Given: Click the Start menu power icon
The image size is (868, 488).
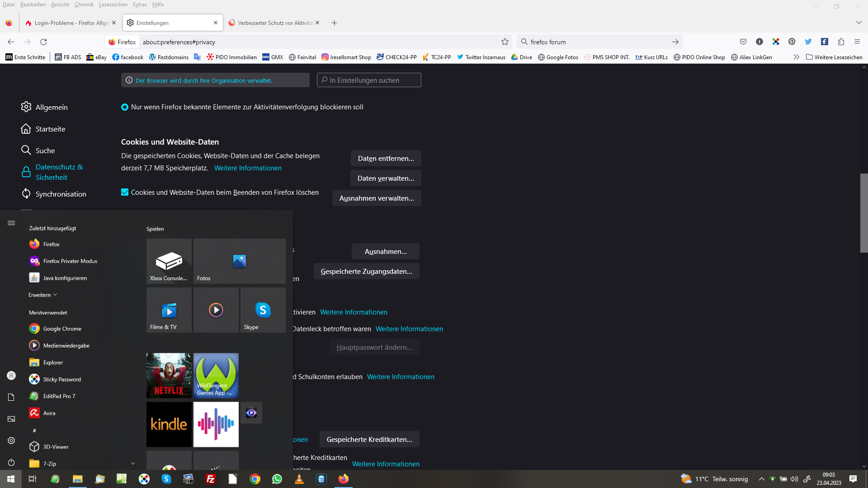Looking at the screenshot, I should click(x=11, y=462).
